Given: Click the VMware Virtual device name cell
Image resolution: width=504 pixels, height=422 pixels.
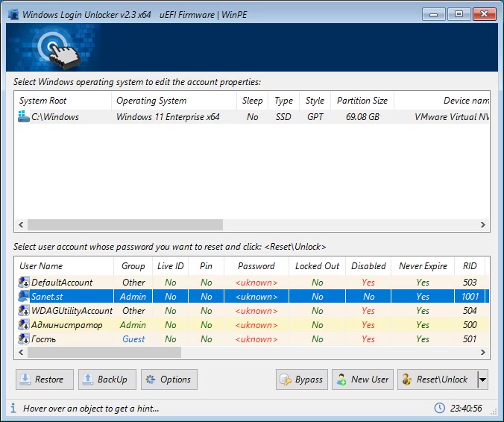Looking at the screenshot, I should coord(452,116).
